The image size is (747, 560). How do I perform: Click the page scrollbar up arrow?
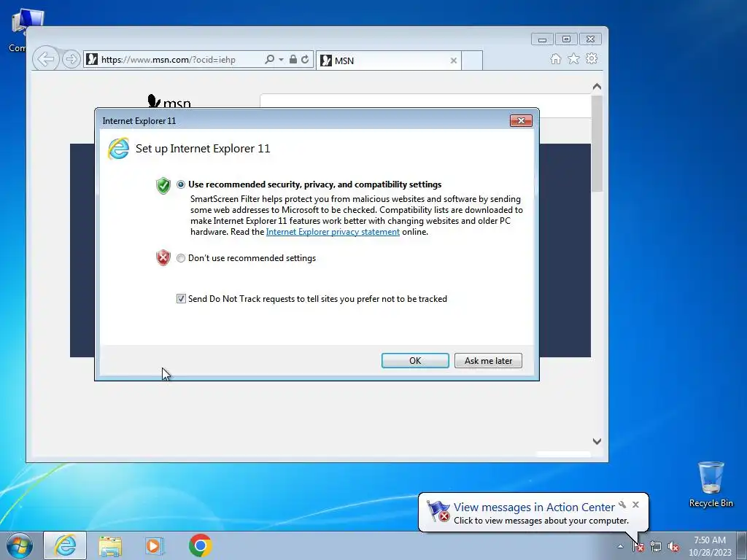click(597, 87)
